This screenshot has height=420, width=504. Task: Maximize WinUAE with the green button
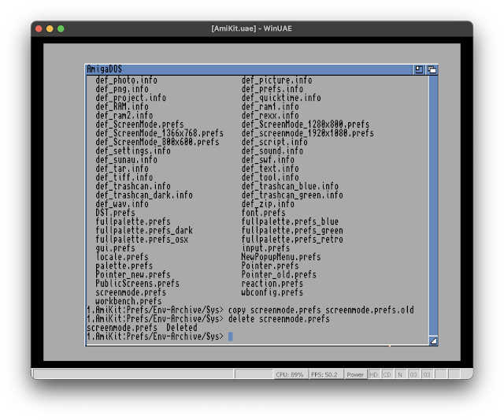[x=61, y=28]
